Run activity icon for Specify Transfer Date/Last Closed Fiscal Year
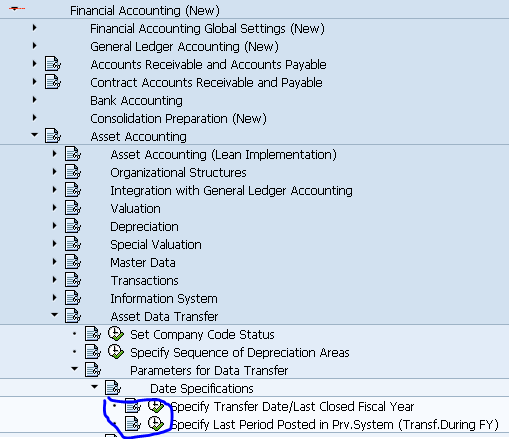Viewport: 509px width, 439px height. click(x=156, y=406)
